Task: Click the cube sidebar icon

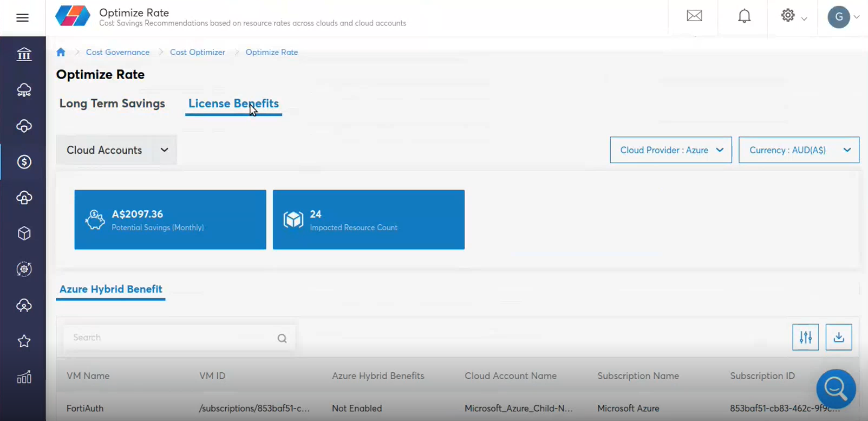Action: tap(24, 234)
